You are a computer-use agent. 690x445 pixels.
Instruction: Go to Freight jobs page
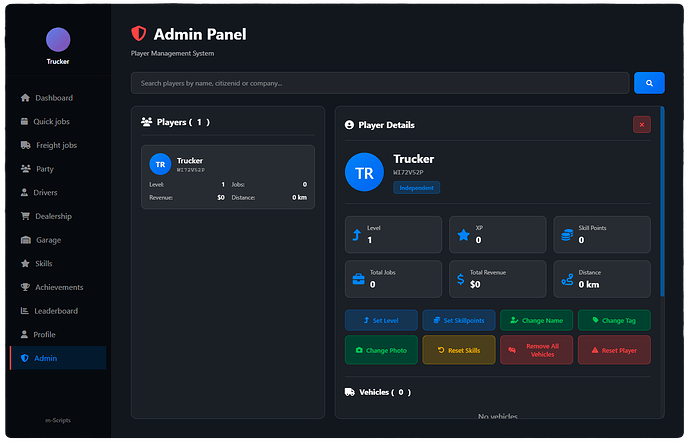click(57, 145)
